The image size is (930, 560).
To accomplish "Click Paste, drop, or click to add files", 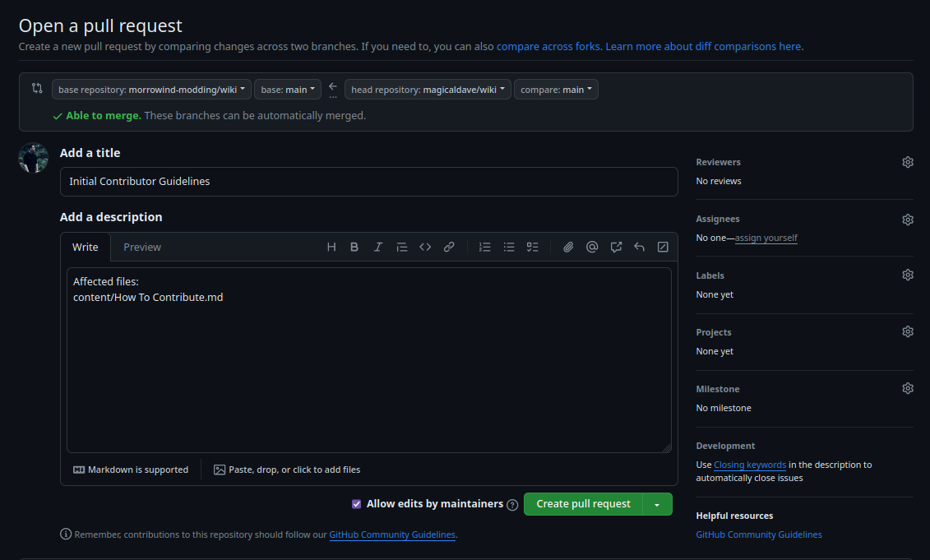I will pos(287,470).
